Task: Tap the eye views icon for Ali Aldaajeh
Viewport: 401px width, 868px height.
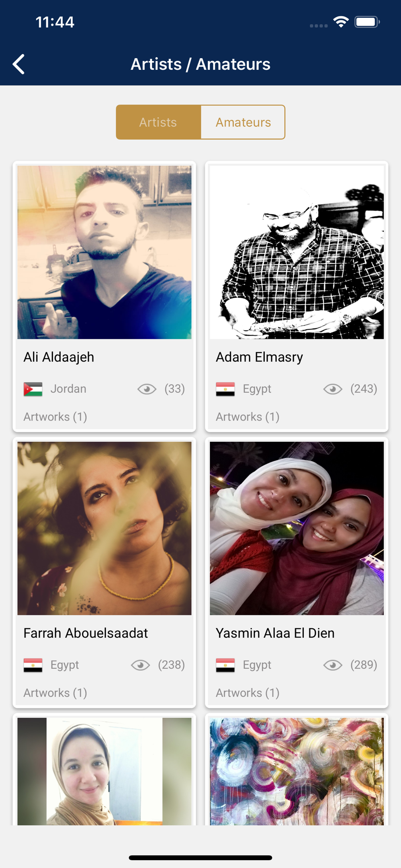Action: click(147, 389)
